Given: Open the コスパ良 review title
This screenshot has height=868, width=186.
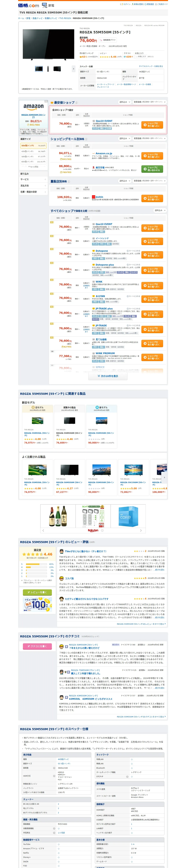Looking at the screenshot, I should [x=69, y=578].
